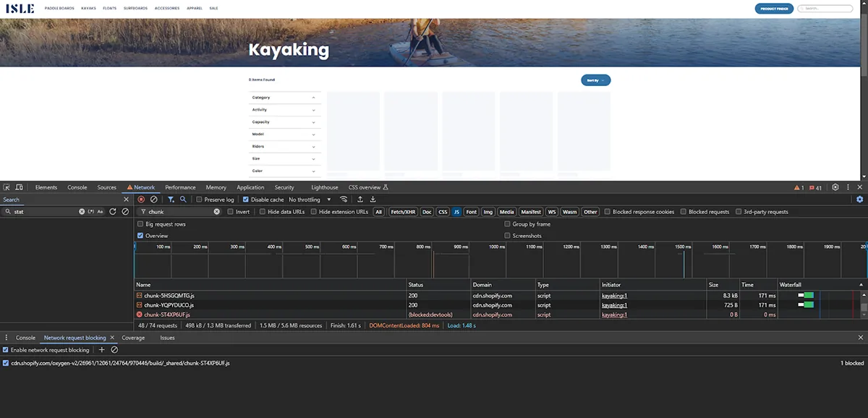The width and height of the screenshot is (868, 418).
Task: Enable Hide data URLs checkbox
Action: (x=263, y=212)
